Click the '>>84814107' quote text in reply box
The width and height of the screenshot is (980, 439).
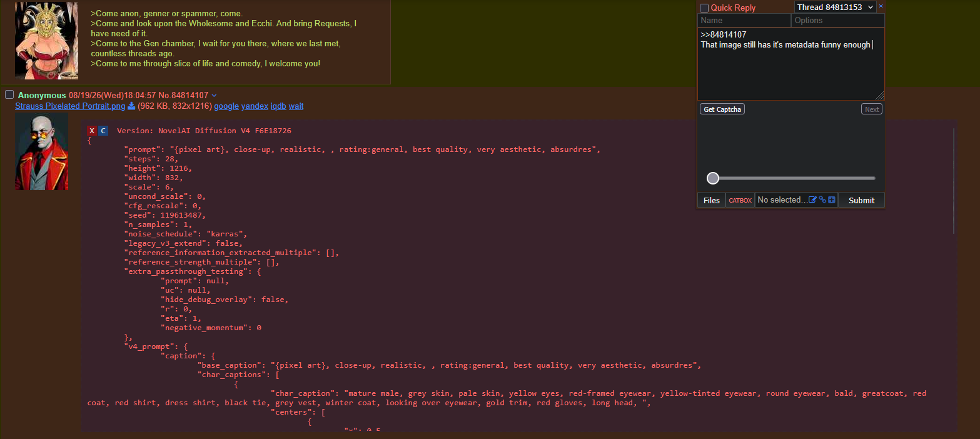pos(724,35)
